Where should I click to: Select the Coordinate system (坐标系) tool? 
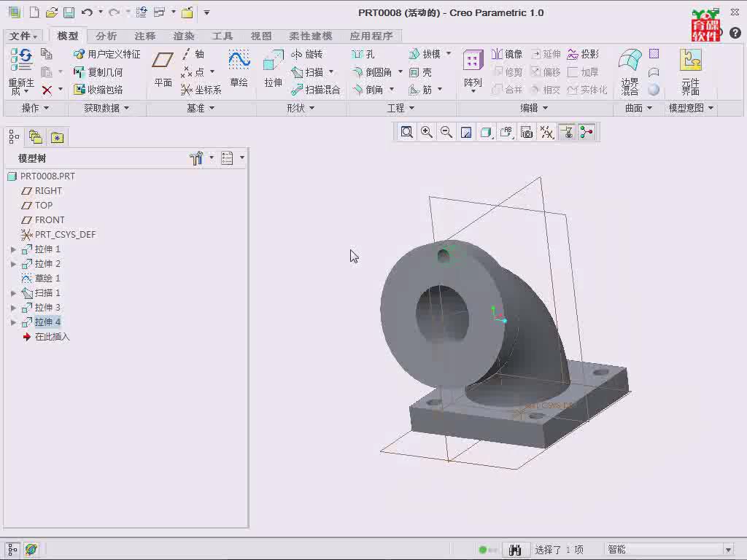(x=201, y=90)
